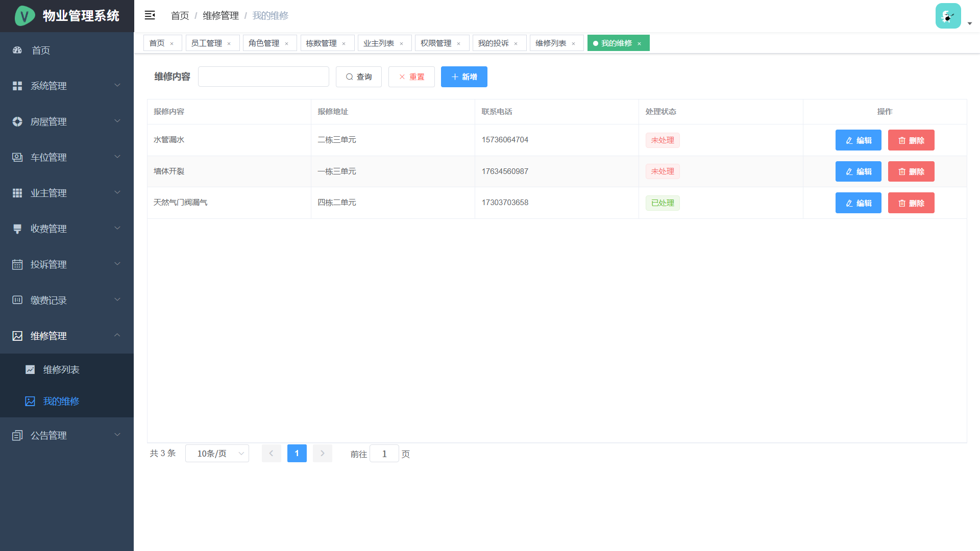Edit the 水管漏水 repair record
The height and width of the screenshot is (551, 980).
point(858,140)
